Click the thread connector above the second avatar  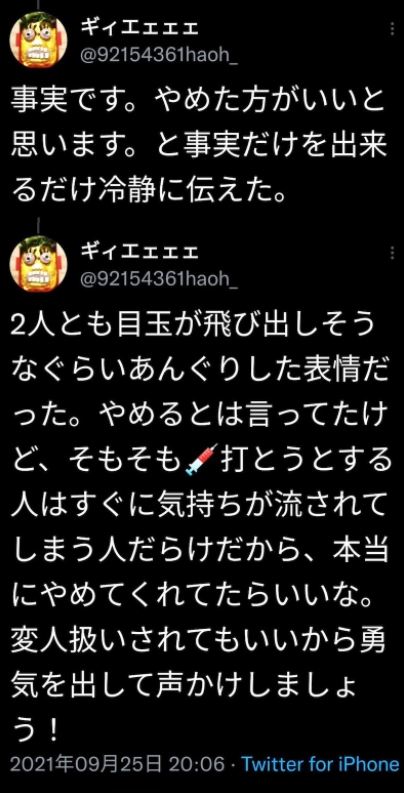click(38, 225)
